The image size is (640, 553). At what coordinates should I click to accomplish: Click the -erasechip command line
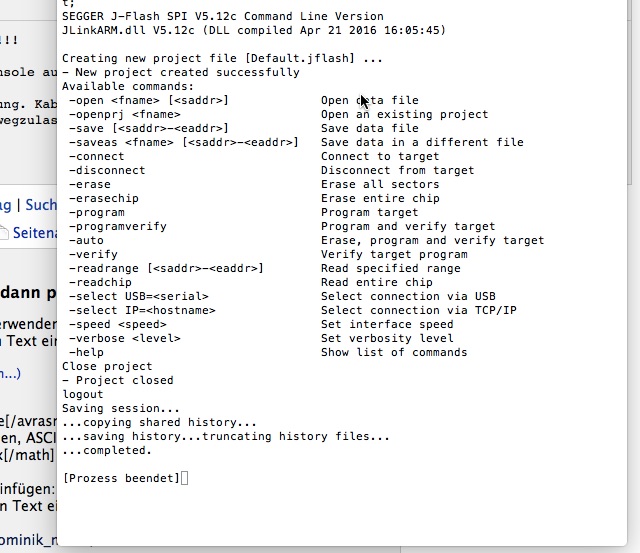click(104, 198)
